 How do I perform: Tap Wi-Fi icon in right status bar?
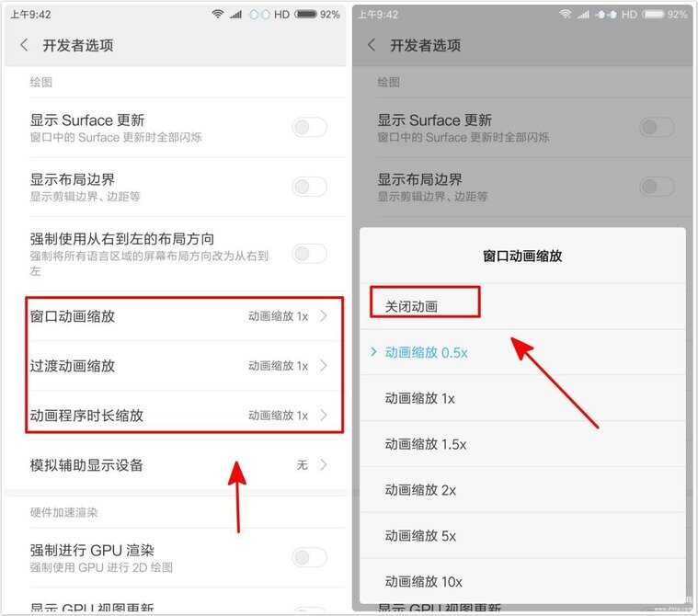[x=566, y=14]
